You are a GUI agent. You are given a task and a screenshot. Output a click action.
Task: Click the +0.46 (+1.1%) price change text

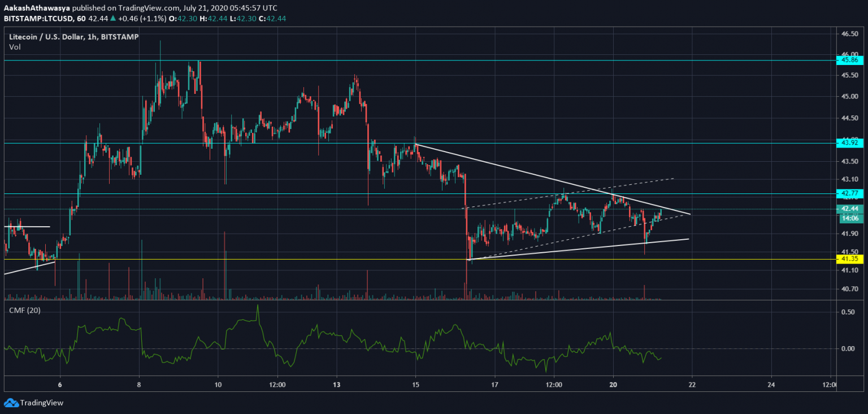pos(142,19)
